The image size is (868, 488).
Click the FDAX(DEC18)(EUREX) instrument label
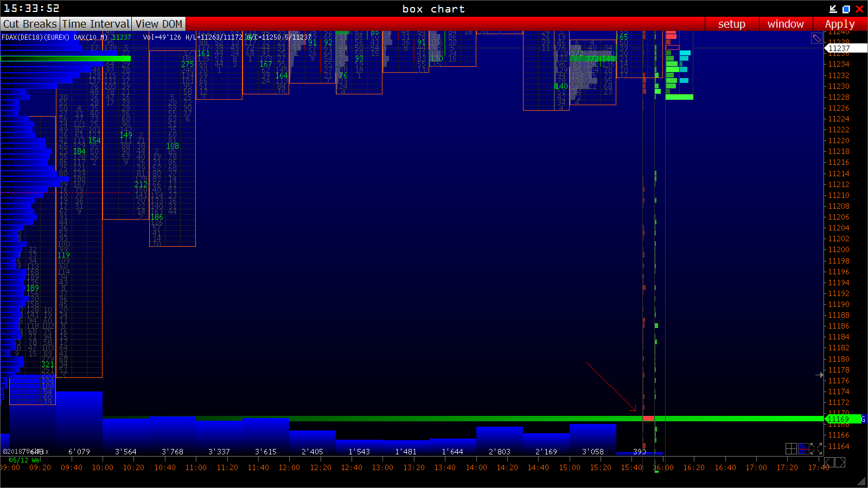click(36, 37)
